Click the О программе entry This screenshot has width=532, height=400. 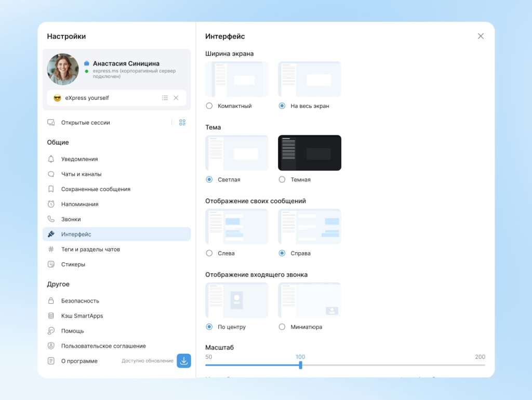pyautogui.click(x=79, y=361)
